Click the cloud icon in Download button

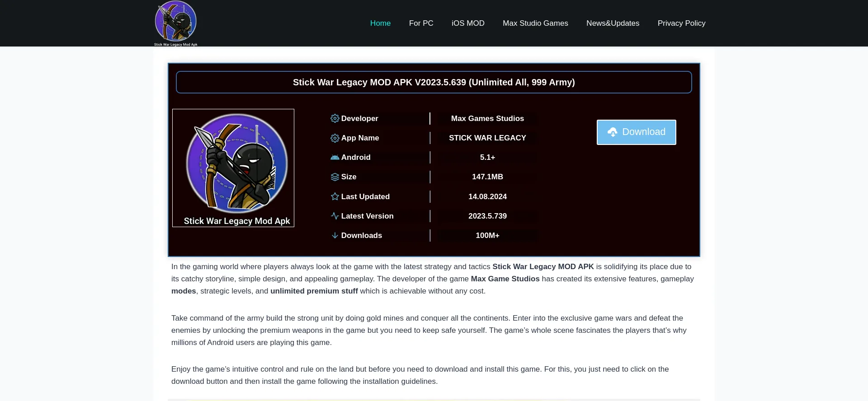[x=612, y=132]
